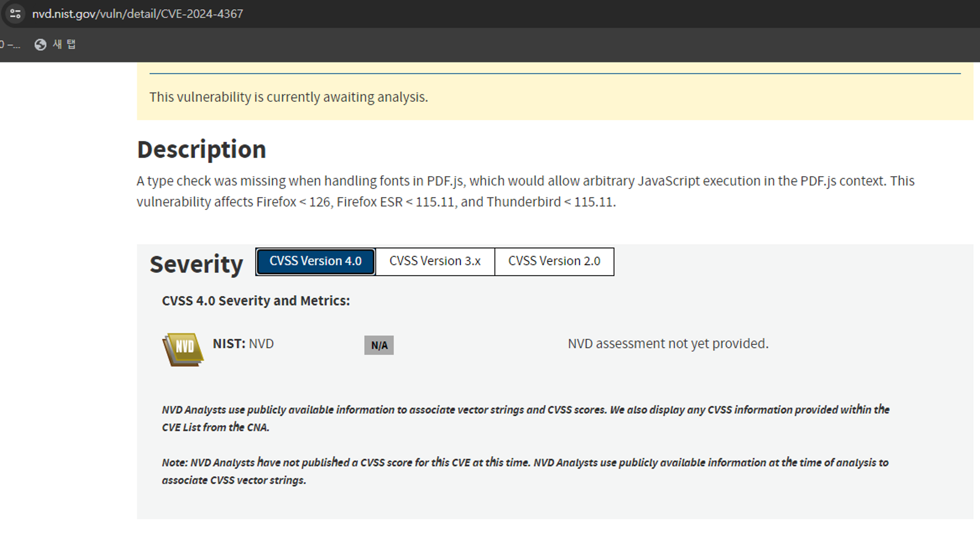Viewport: 980px width, 540px height.
Task: Select the CVSS Version 4.0 tab
Action: (316, 261)
